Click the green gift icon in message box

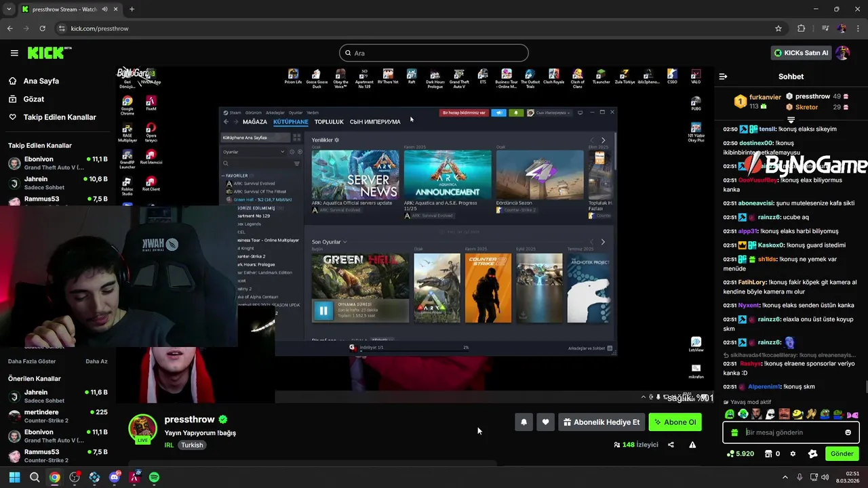pos(734,432)
